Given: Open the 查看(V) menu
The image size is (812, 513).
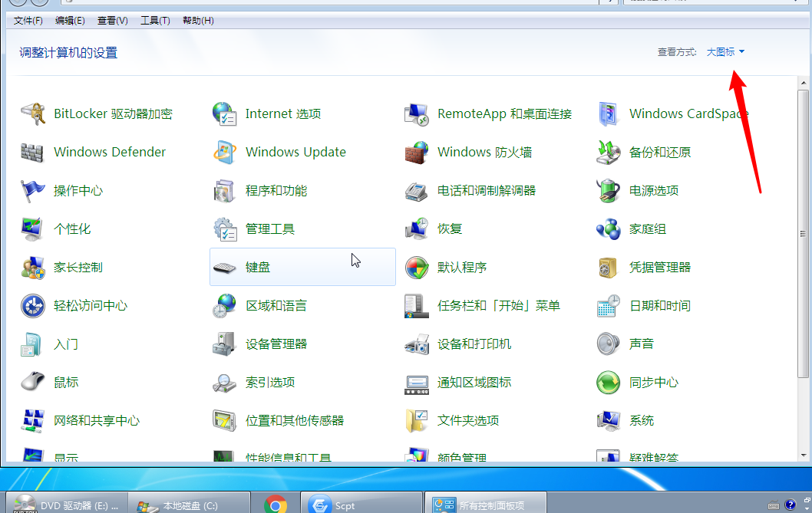Looking at the screenshot, I should pyautogui.click(x=113, y=21).
